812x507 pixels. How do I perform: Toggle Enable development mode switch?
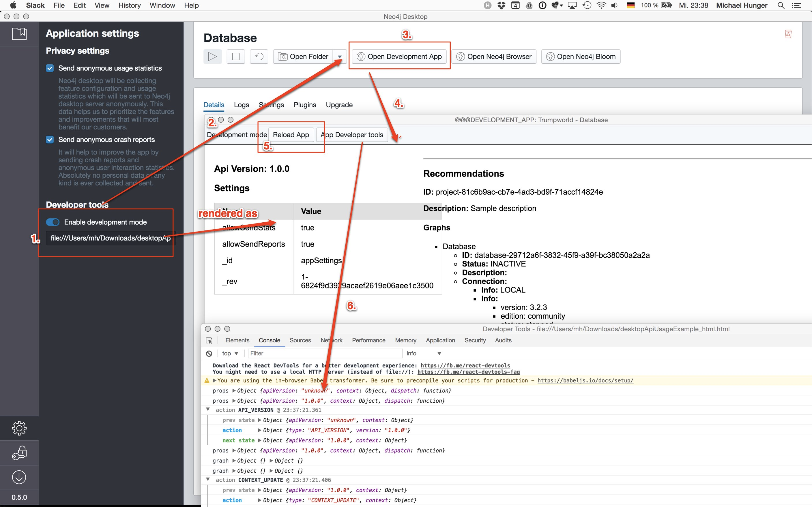tap(53, 222)
